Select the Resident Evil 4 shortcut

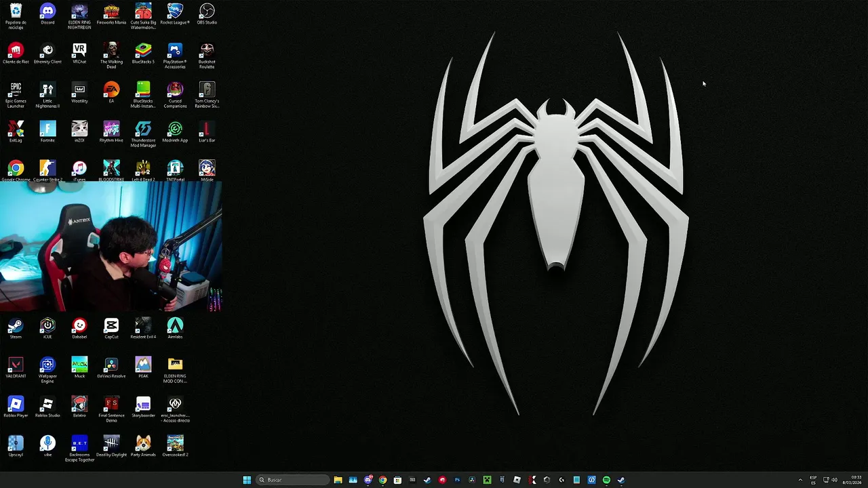tap(143, 329)
